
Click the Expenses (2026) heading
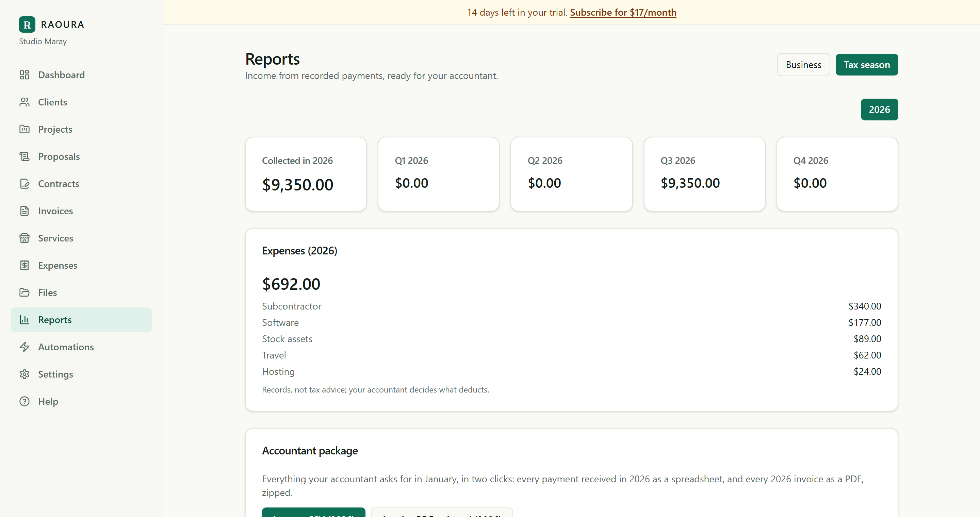(x=299, y=251)
